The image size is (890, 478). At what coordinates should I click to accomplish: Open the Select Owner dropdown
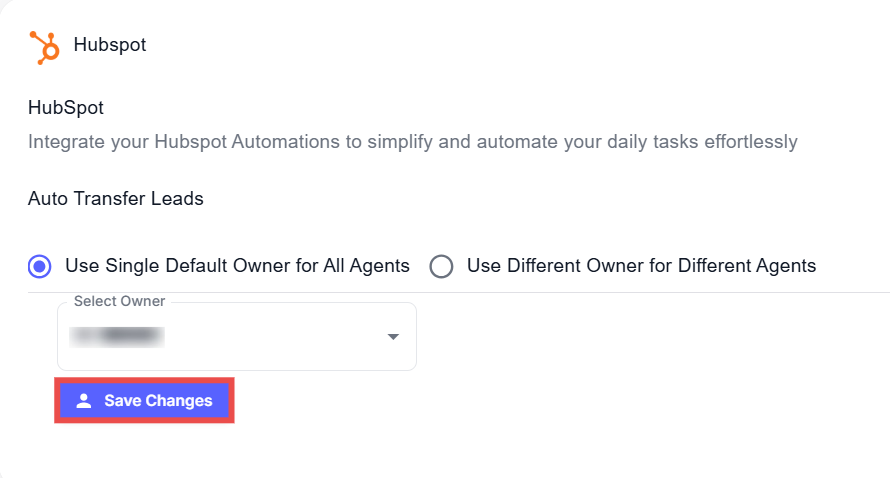[x=236, y=337]
